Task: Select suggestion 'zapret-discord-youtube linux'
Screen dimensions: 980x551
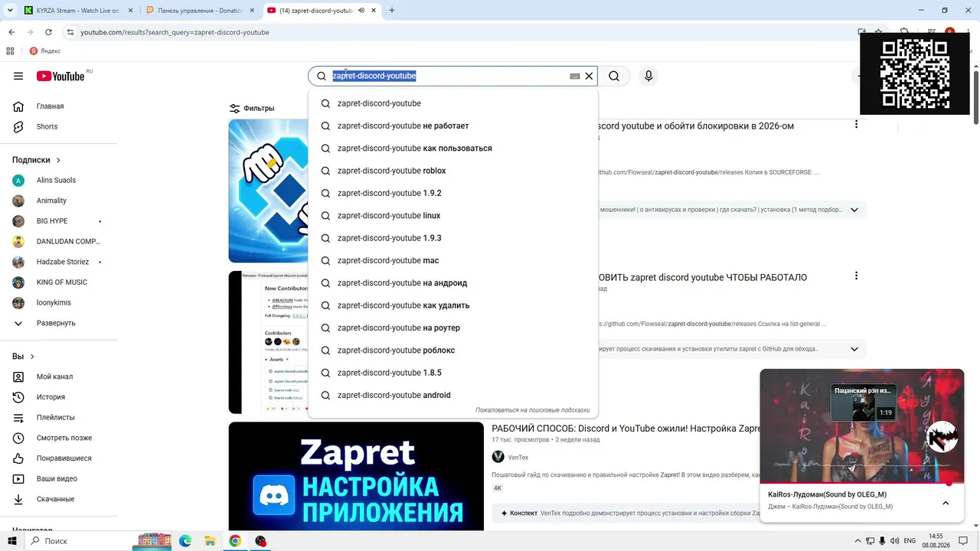Action: pyautogui.click(x=453, y=216)
